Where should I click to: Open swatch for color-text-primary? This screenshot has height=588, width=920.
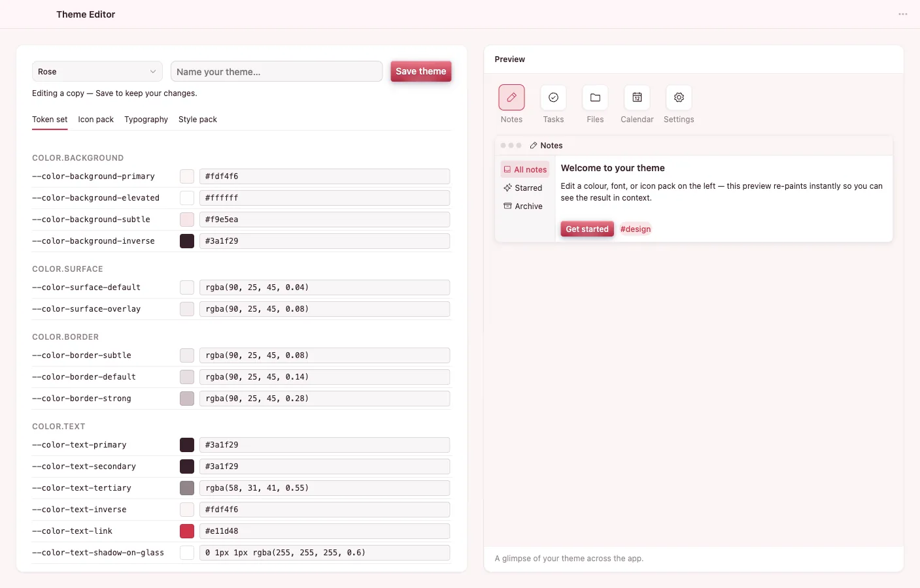(187, 445)
